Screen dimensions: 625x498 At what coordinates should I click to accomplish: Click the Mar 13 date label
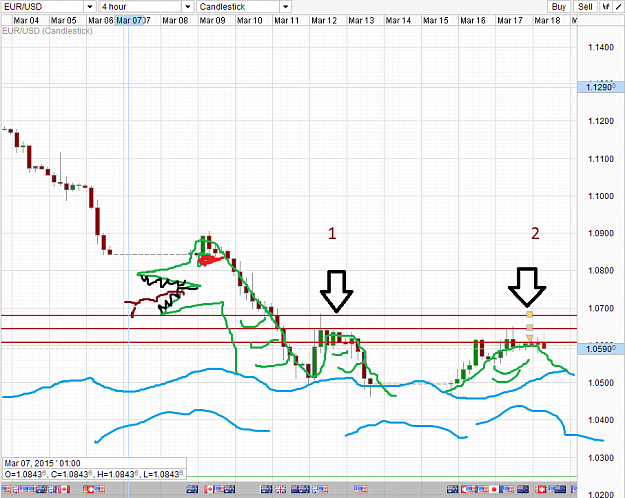(x=361, y=20)
